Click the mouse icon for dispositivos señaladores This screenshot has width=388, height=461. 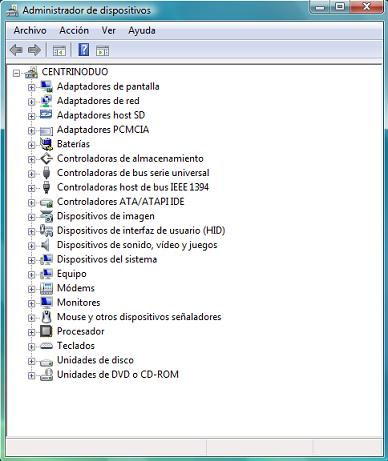click(46, 317)
